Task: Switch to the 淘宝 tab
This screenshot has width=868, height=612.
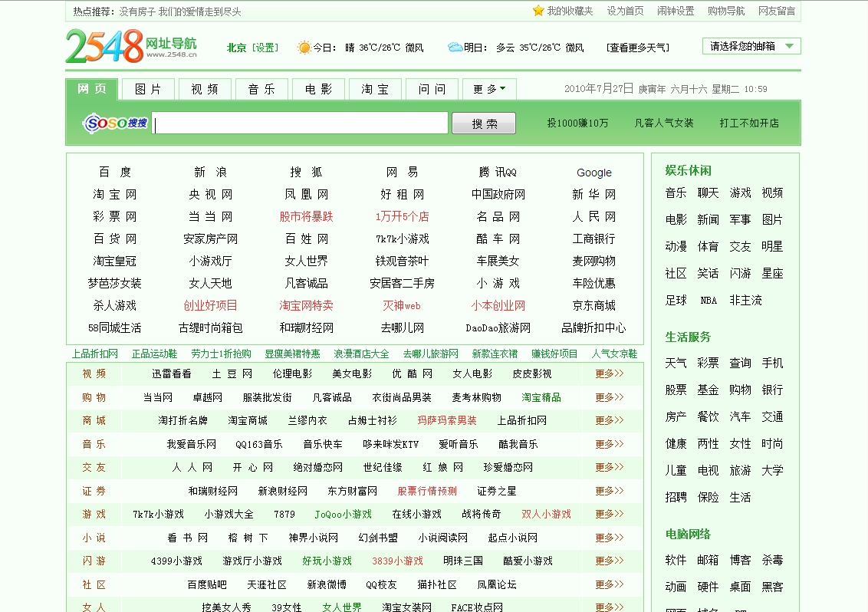Action: coord(375,89)
